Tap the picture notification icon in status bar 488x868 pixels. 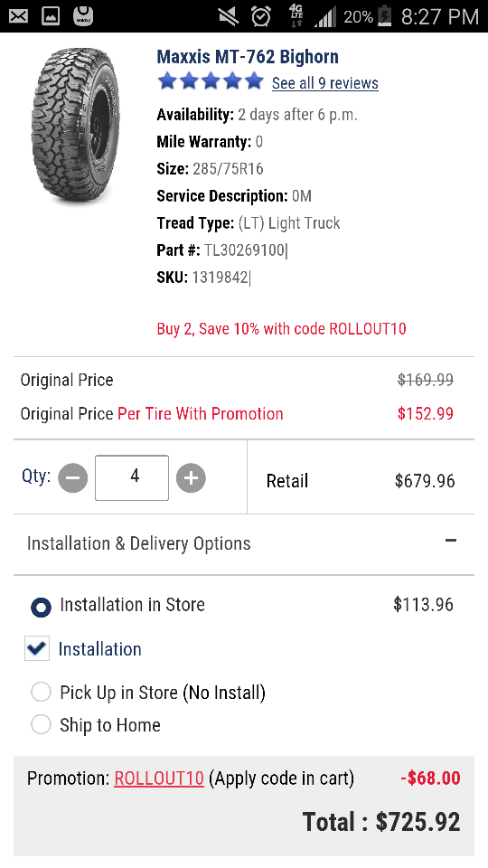point(51,16)
